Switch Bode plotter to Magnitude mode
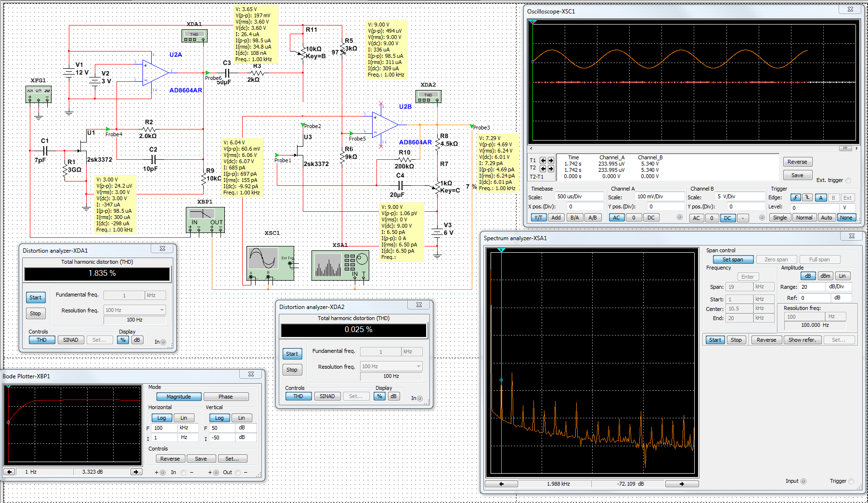 pyautogui.click(x=179, y=397)
